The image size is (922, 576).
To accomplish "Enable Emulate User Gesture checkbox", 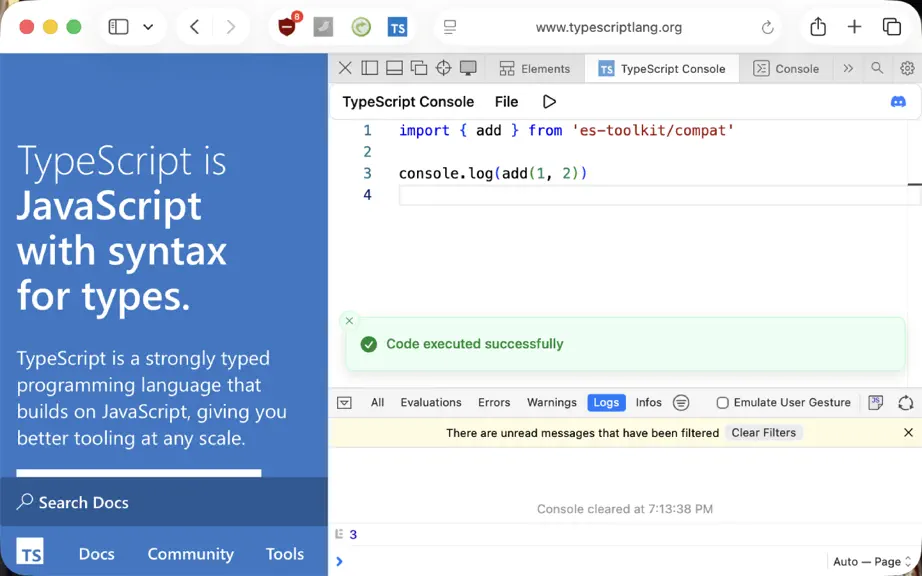I will tap(723, 403).
